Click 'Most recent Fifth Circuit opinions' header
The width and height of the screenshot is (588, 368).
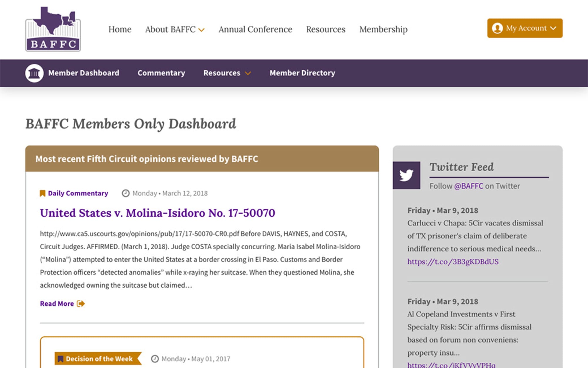[x=147, y=159]
